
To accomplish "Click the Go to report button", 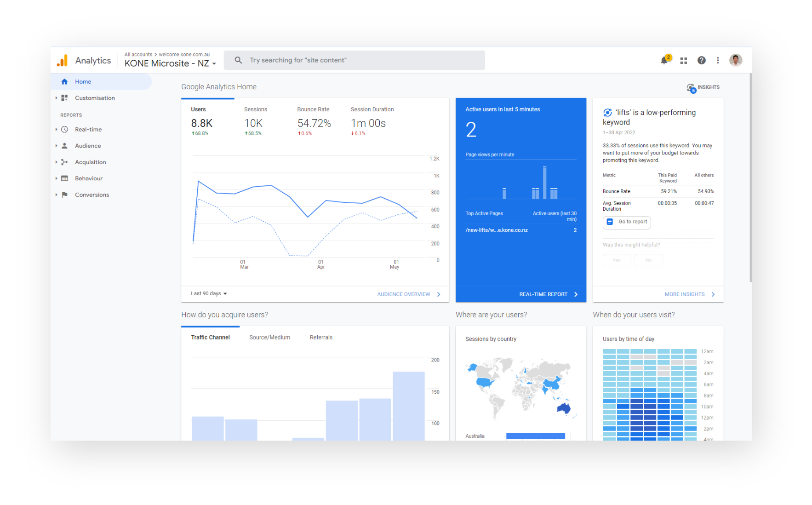I will coord(627,222).
